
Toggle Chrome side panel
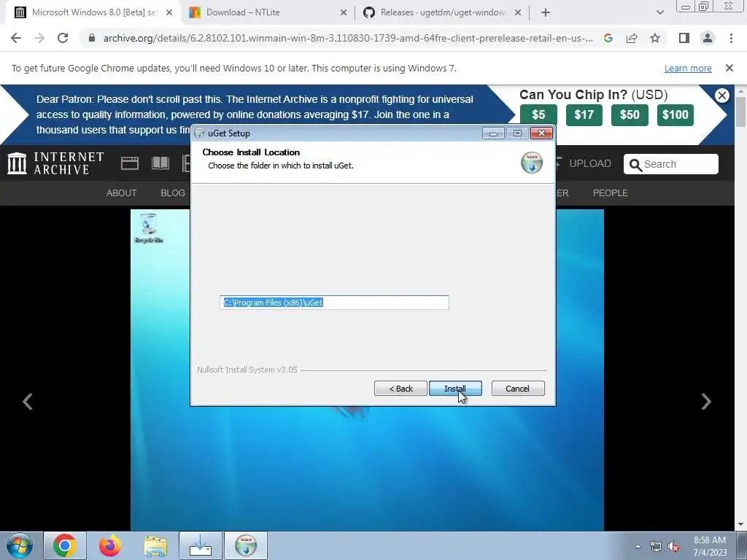pyautogui.click(x=684, y=38)
